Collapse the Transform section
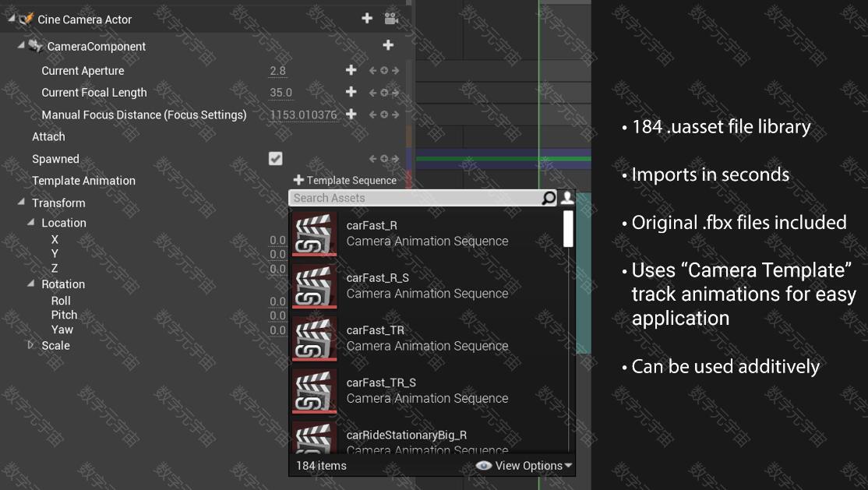 tap(21, 202)
